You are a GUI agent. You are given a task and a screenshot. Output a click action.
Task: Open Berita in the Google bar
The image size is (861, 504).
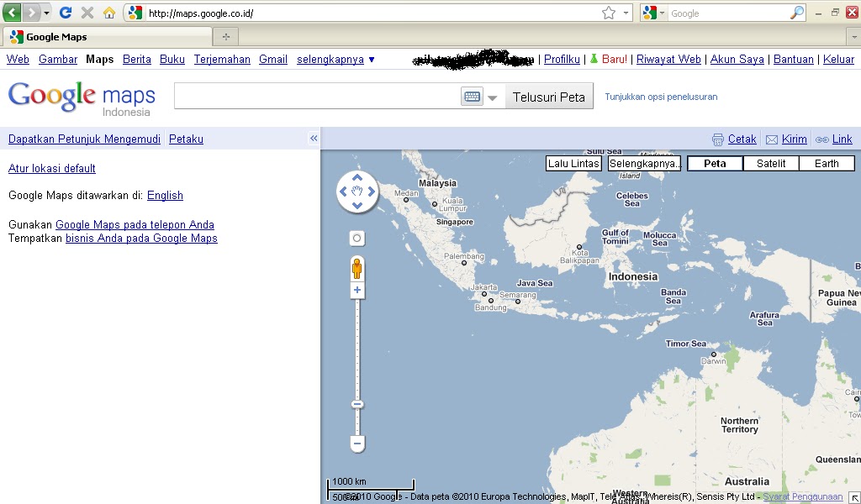(x=137, y=60)
